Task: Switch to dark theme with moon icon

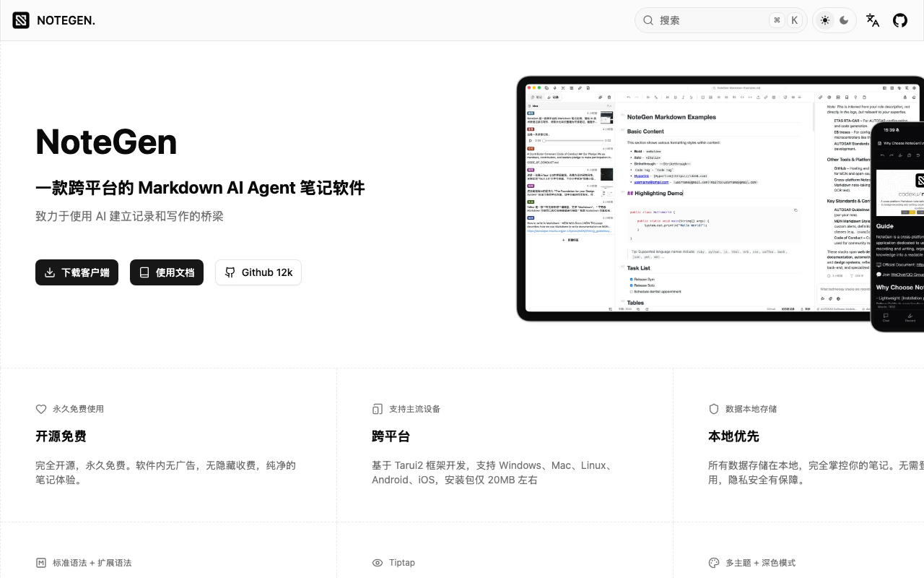Action: (844, 20)
